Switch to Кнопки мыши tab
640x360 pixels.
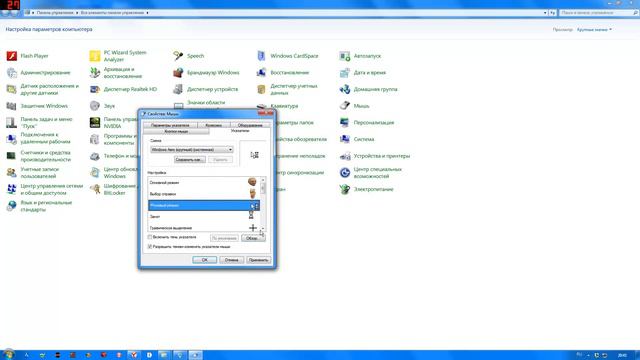click(176, 131)
